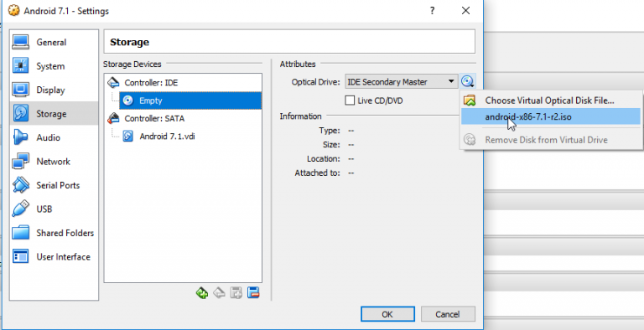Viewport: 644px width, 330px height.
Task: Open the USB settings category
Action: coord(54,209)
